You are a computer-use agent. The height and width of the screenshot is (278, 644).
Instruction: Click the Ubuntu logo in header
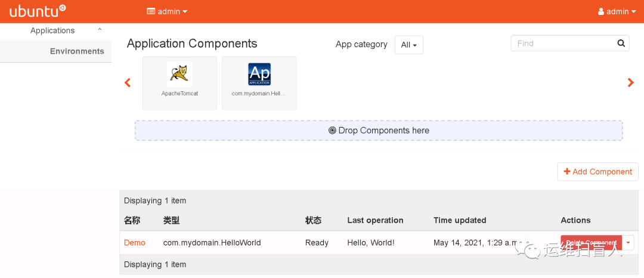[x=38, y=11]
